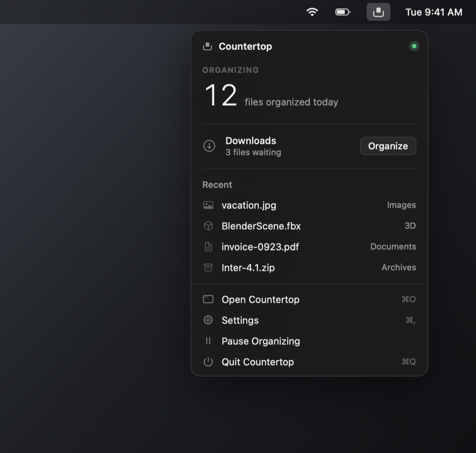Click the 'files organized today' text

point(291,102)
